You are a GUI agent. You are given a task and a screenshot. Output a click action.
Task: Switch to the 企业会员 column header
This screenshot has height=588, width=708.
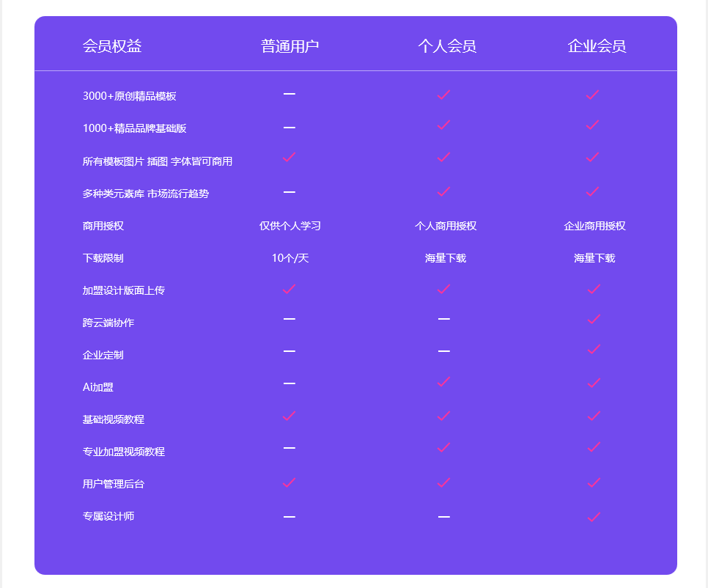[x=595, y=44]
